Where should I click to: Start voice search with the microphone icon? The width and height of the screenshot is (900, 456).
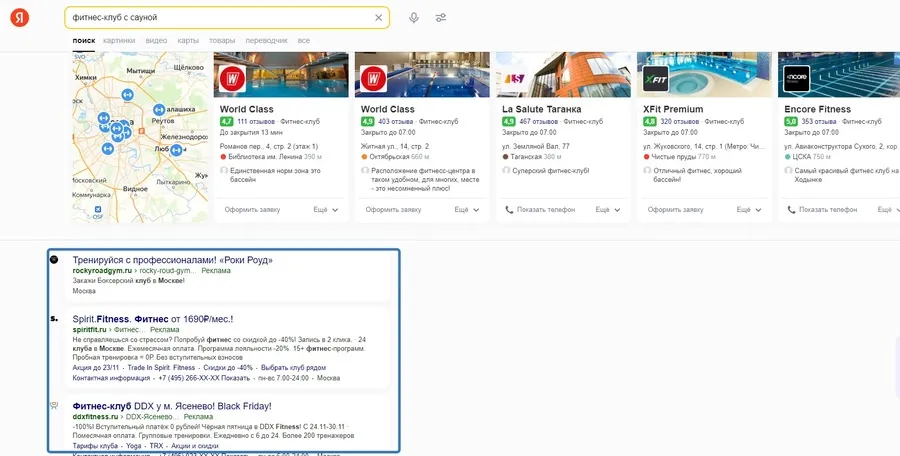(x=414, y=18)
